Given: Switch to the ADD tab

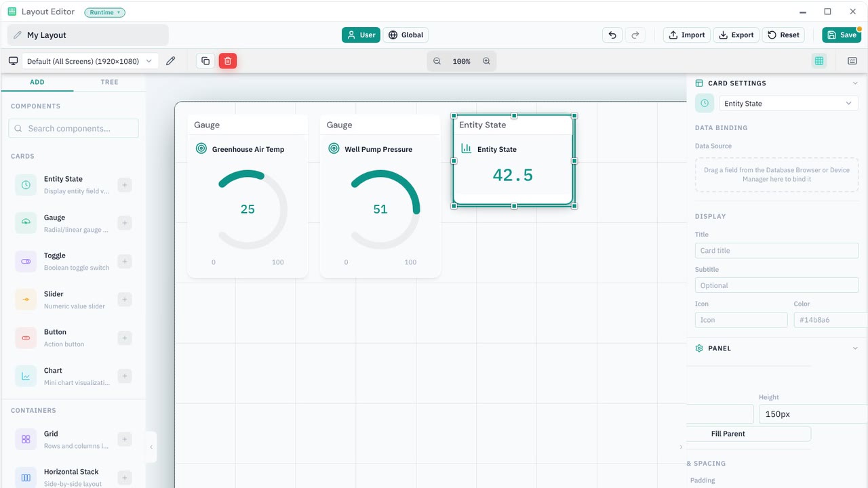Looking at the screenshot, I should point(37,82).
